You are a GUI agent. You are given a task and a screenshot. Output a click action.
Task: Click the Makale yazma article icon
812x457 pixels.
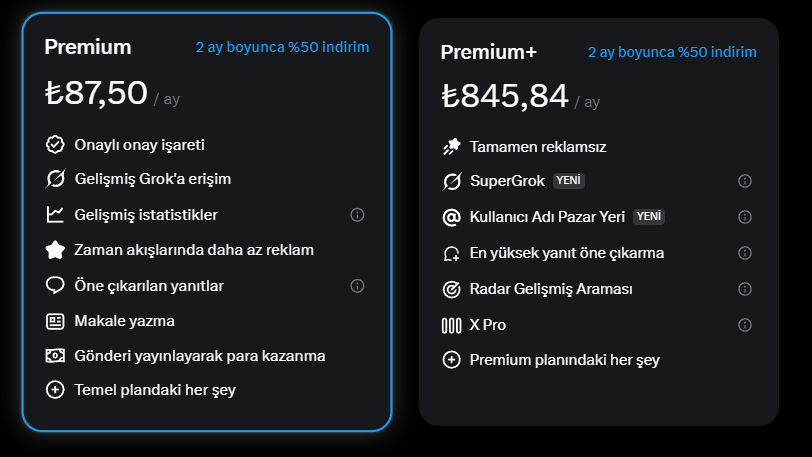(55, 321)
